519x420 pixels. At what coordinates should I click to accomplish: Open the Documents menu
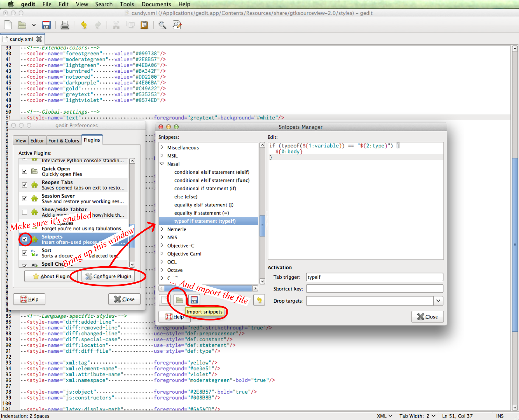156,4
